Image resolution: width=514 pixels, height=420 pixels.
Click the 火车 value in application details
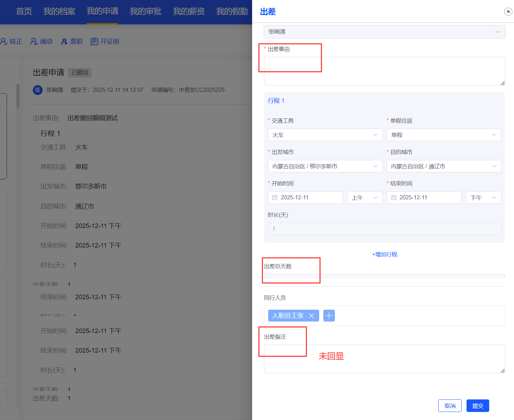pos(81,147)
